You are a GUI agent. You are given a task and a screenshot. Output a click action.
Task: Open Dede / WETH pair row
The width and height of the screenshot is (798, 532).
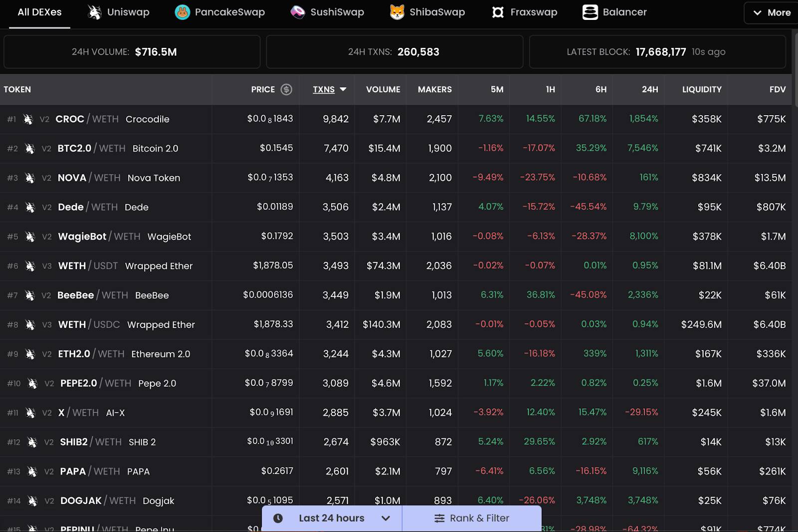(x=396, y=207)
